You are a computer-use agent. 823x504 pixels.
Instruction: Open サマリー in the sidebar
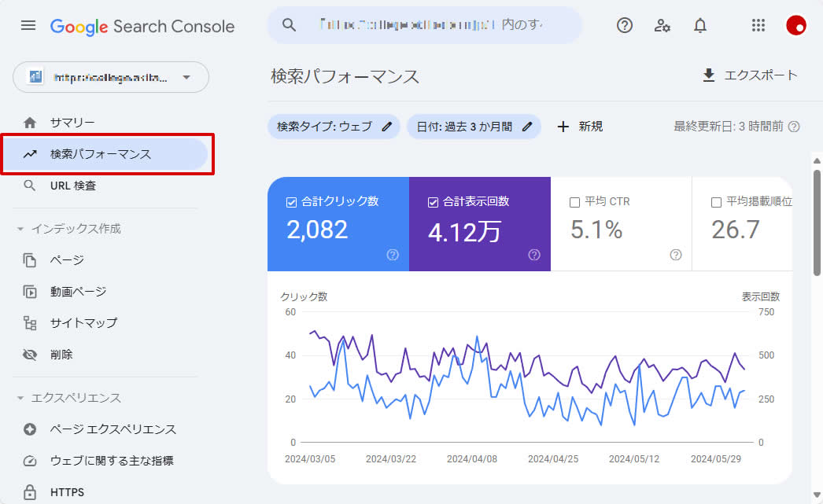[x=72, y=123]
